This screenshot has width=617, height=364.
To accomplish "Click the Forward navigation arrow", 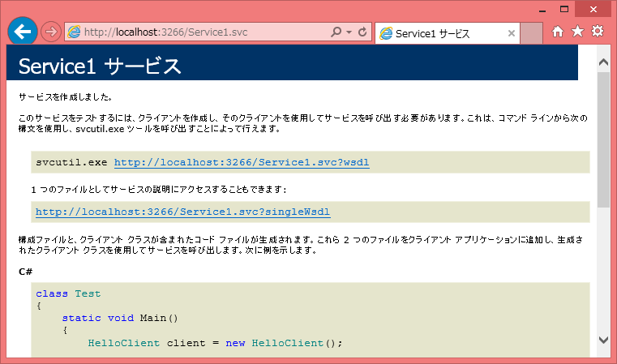I will click(x=50, y=32).
